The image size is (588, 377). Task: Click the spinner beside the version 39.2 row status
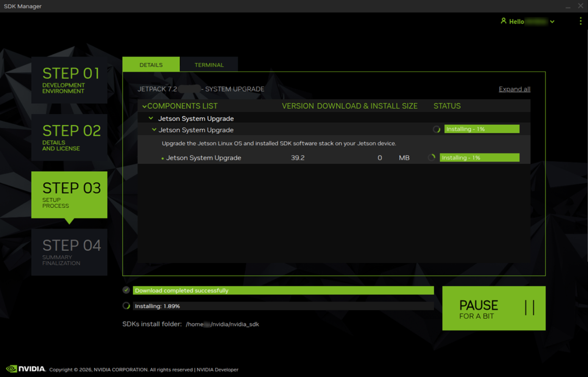[432, 157]
